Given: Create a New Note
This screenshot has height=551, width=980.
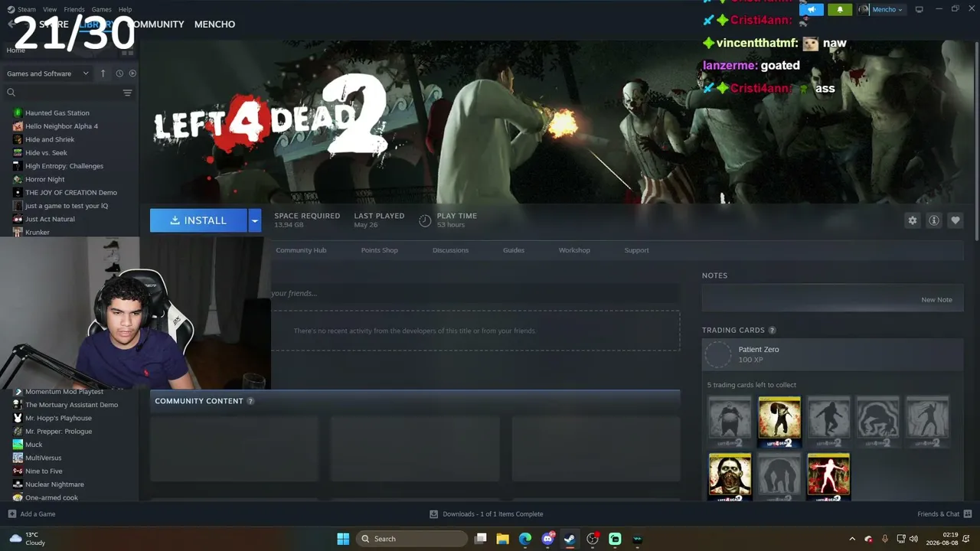Looking at the screenshot, I should point(936,300).
